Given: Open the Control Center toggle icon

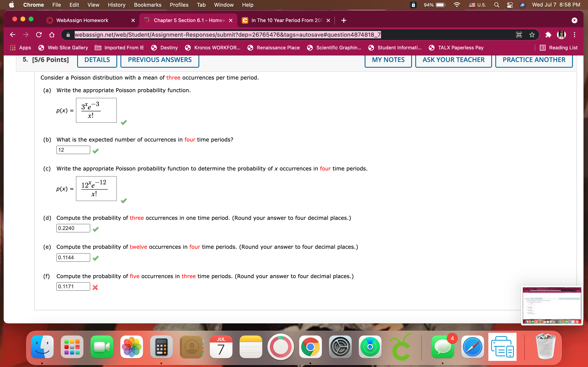Looking at the screenshot, I should click(x=510, y=5).
